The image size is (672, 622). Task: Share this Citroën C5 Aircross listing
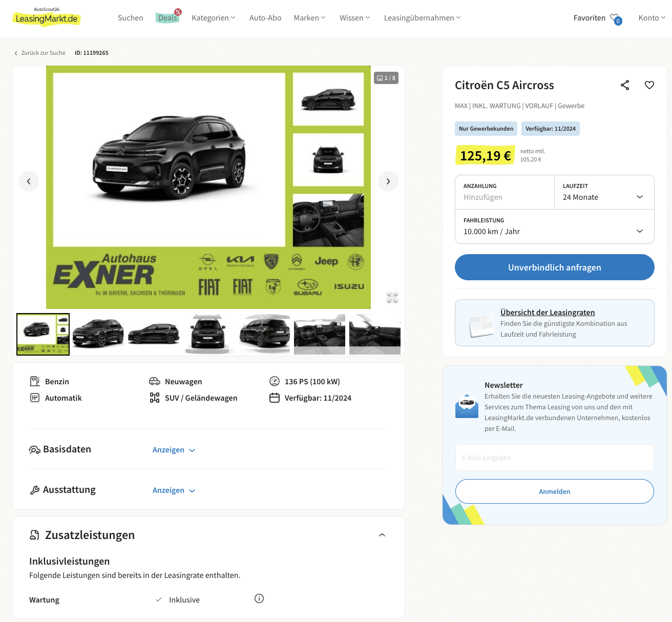(x=625, y=85)
